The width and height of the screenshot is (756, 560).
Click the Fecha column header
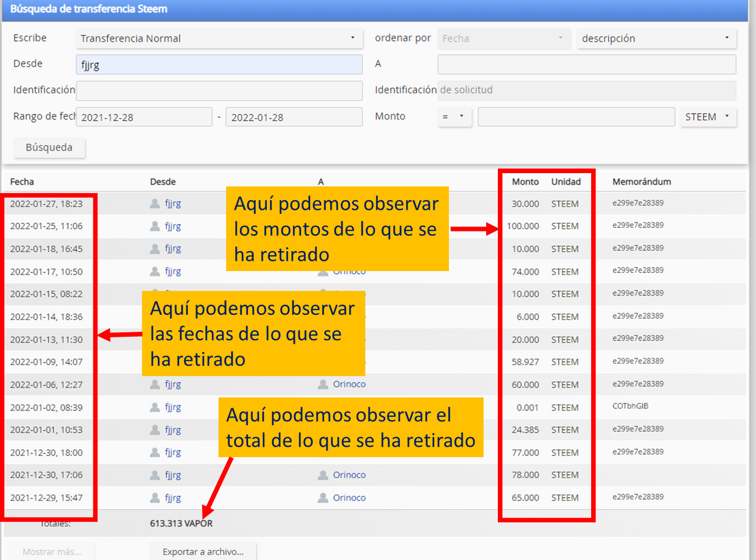[x=22, y=181]
